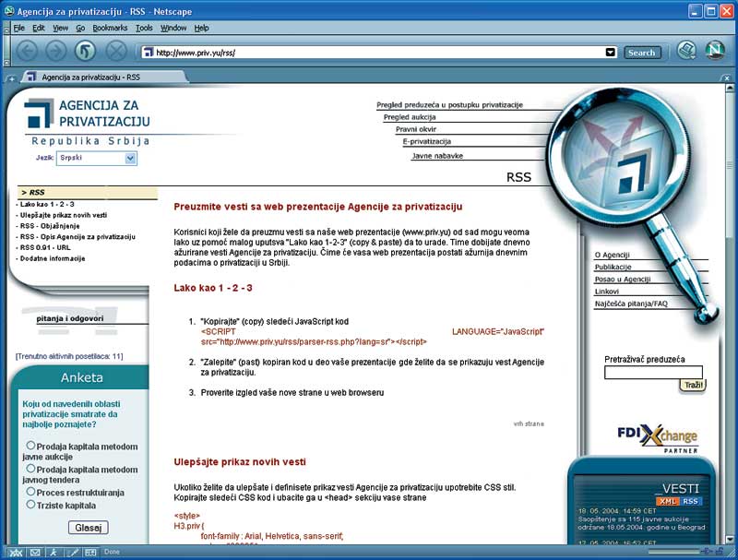Open the Window menu
The width and height of the screenshot is (738, 560).
pos(173,28)
